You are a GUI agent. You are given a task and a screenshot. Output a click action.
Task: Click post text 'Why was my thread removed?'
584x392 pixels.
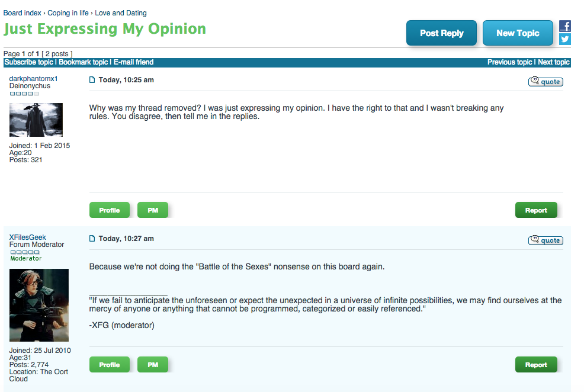[145, 108]
